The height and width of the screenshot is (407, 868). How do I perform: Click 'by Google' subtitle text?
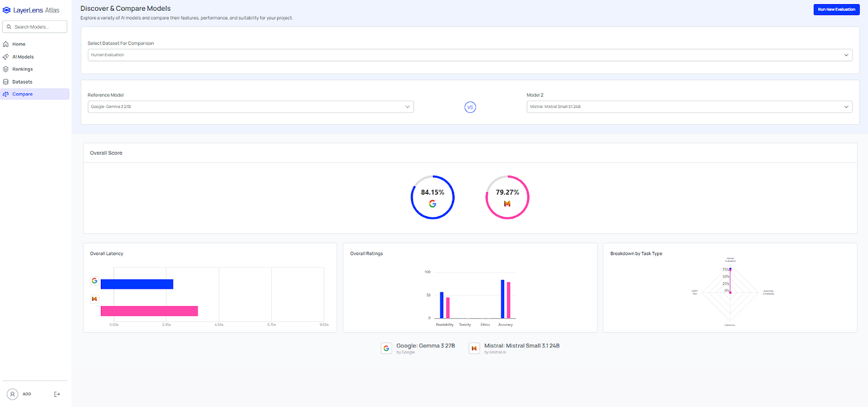(x=405, y=353)
